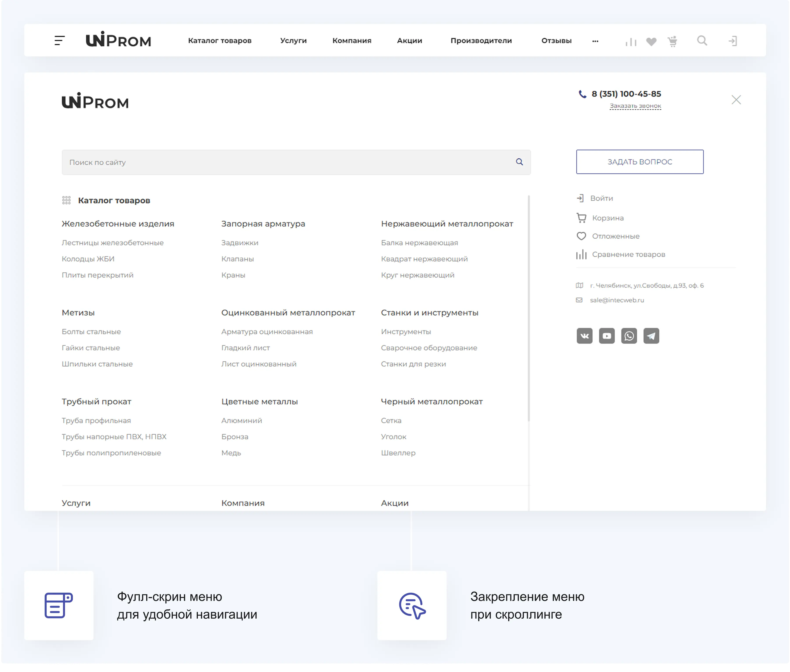This screenshot has width=790, height=672.
Task: Open the Каталог товаров header menu item
Action: tap(219, 41)
